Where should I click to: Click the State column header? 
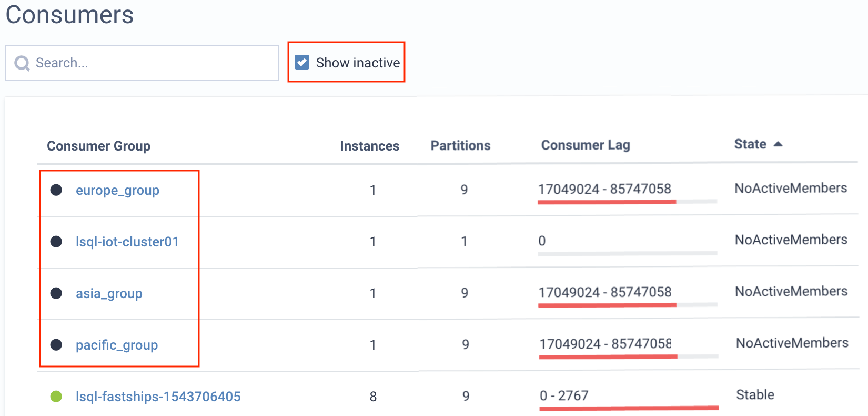[750, 144]
